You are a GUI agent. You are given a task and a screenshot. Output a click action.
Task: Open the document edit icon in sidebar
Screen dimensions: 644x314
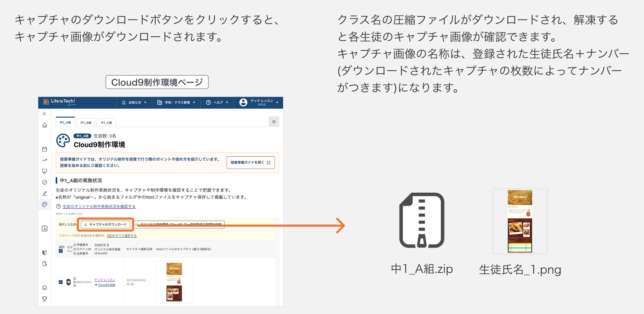[45, 264]
